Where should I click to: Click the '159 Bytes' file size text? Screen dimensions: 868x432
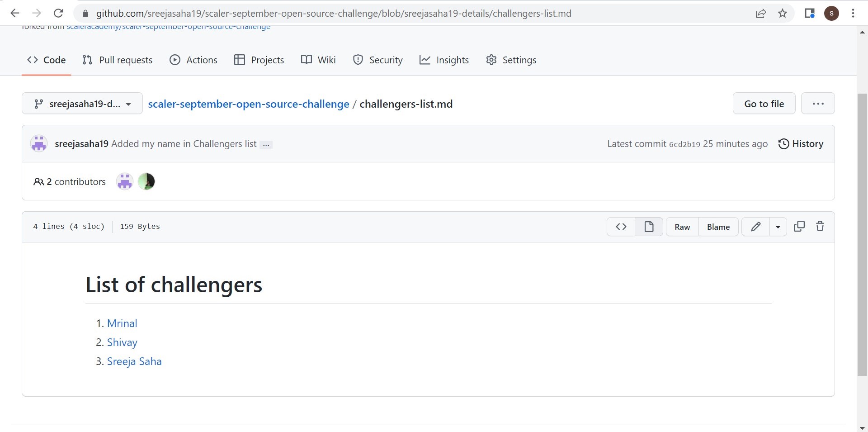[x=140, y=227]
